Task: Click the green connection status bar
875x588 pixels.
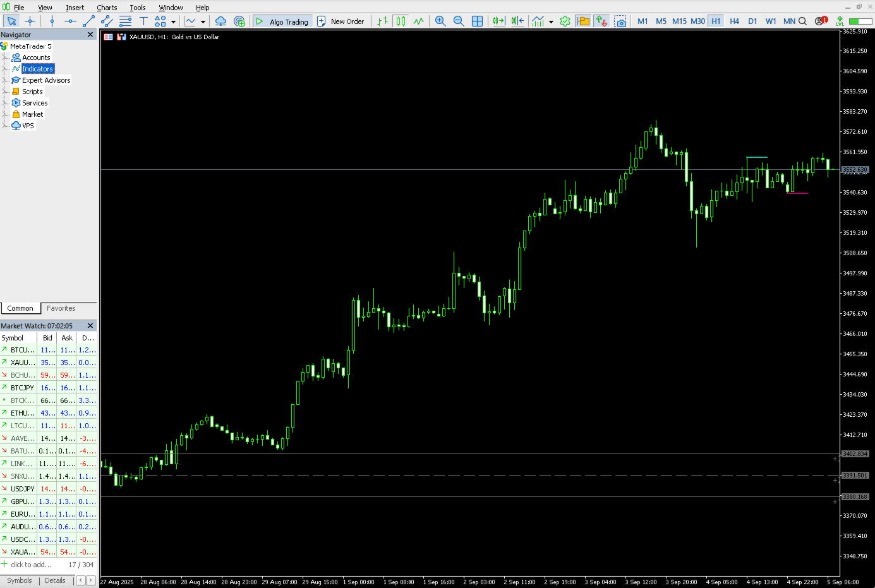Action: (x=860, y=21)
